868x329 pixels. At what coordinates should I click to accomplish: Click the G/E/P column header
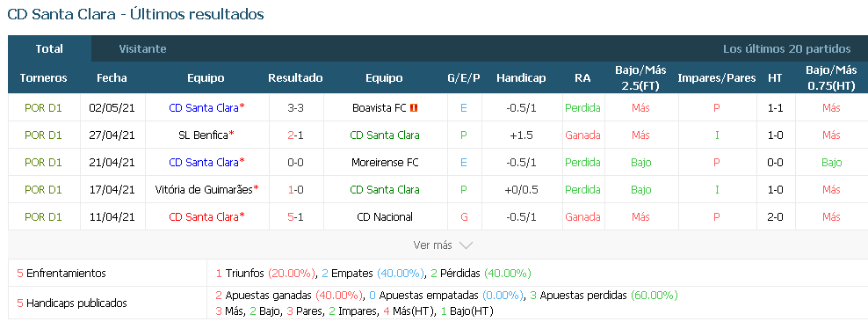pyautogui.click(x=464, y=78)
